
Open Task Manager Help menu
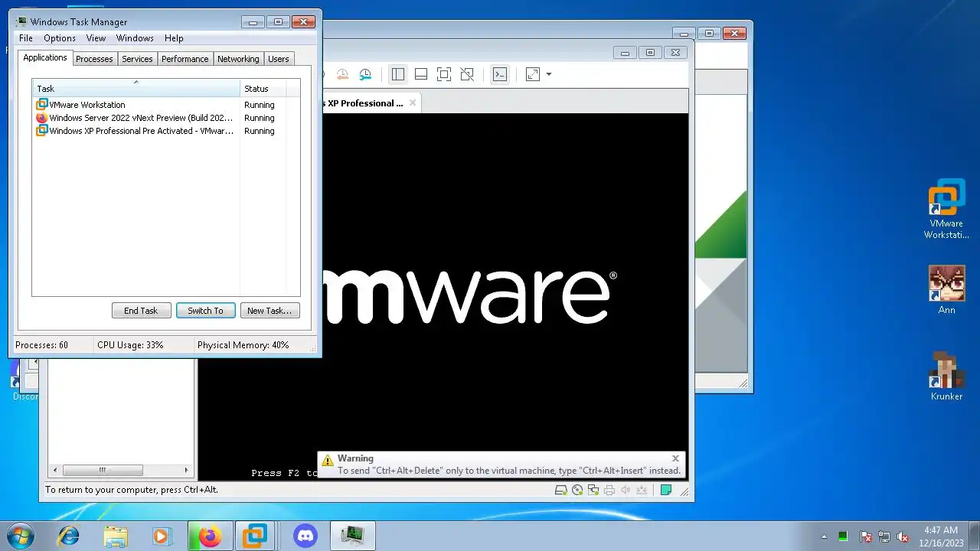coord(174,38)
